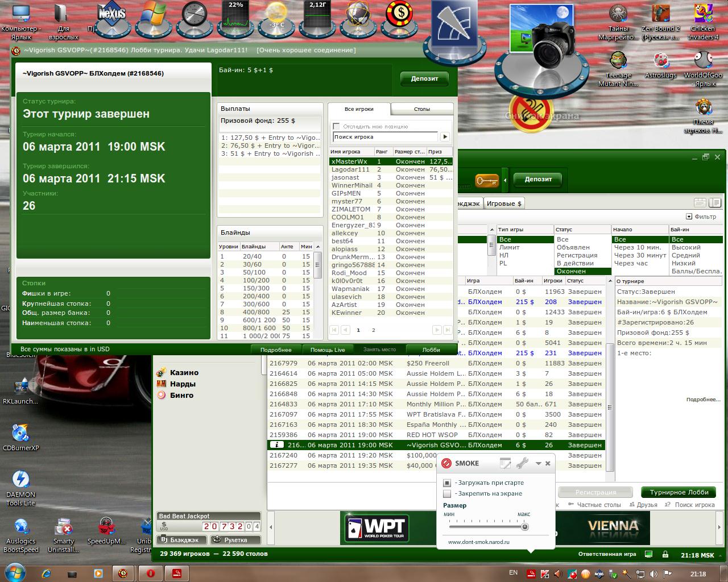This screenshot has height=582, width=728.
Task: Expand the Фильтр dropdown toggle
Action: pos(689,217)
